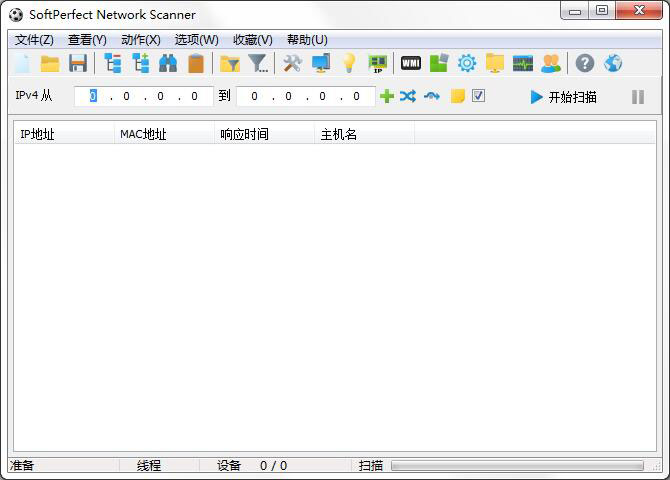
Task: Click the users accounts icon
Action: [x=551, y=64]
